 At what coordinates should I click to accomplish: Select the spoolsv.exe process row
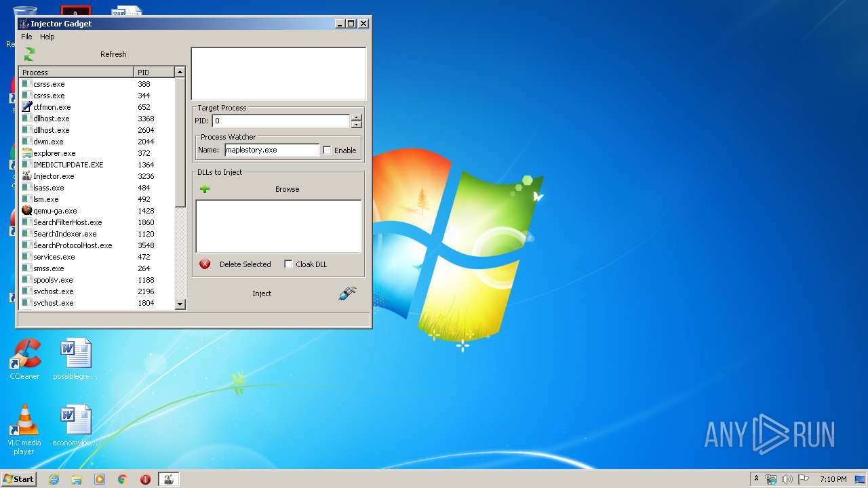tap(97, 280)
